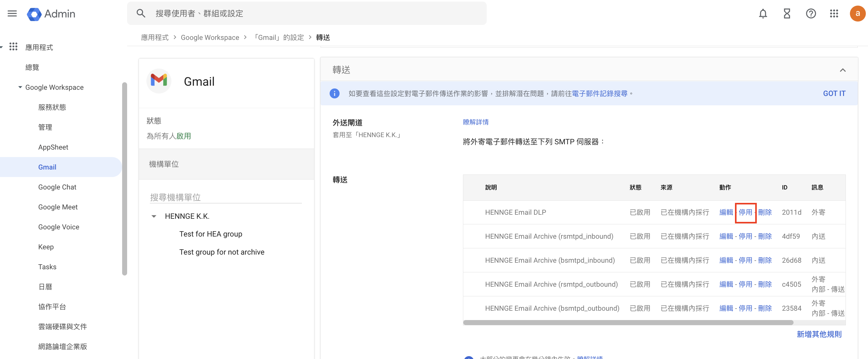Screen dimensions: 868x359
Task: Select Test group for not archive unit
Action: [222, 252]
